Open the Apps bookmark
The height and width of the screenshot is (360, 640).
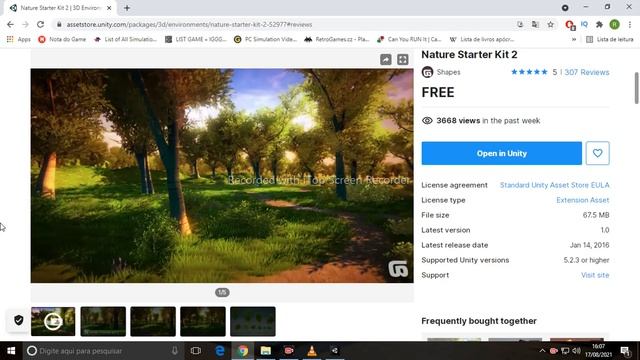tap(19, 39)
